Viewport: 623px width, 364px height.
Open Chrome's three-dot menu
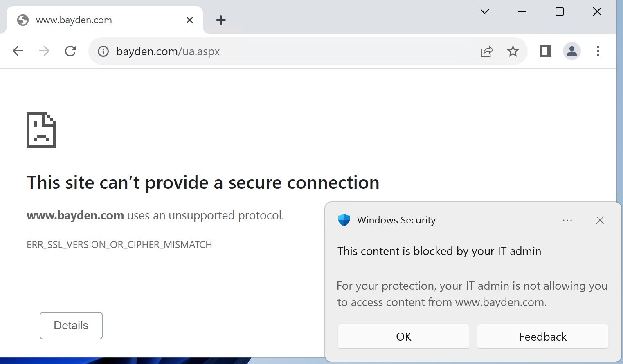coord(598,51)
